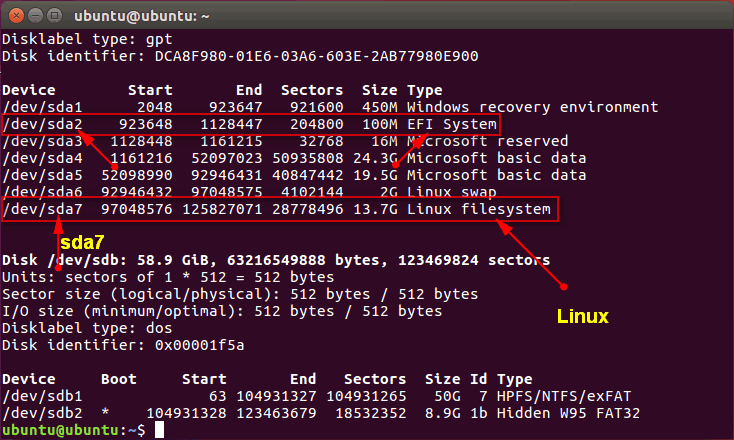This screenshot has width=734, height=440.
Task: Click the Windows recovery environment text
Action: (532, 107)
